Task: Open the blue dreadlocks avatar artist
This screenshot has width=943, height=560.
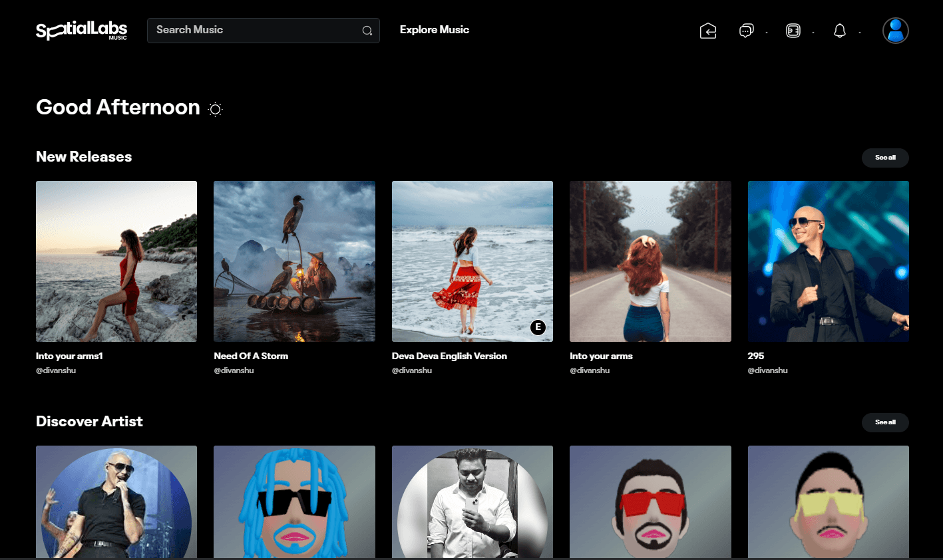Action: (x=294, y=502)
